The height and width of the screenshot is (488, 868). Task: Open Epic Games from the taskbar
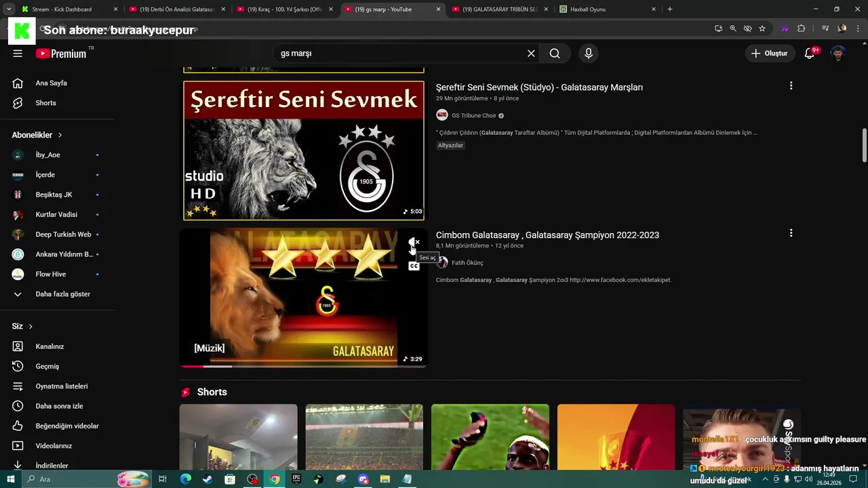pos(296,479)
